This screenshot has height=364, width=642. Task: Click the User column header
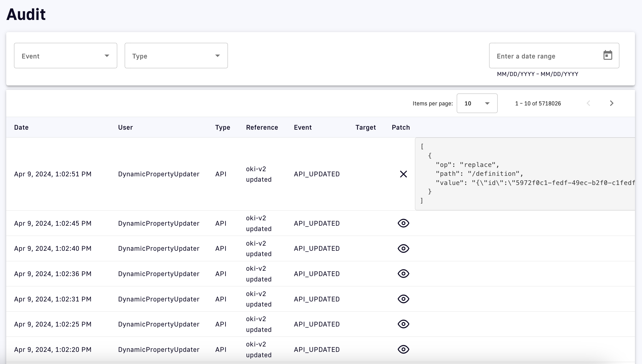125,127
